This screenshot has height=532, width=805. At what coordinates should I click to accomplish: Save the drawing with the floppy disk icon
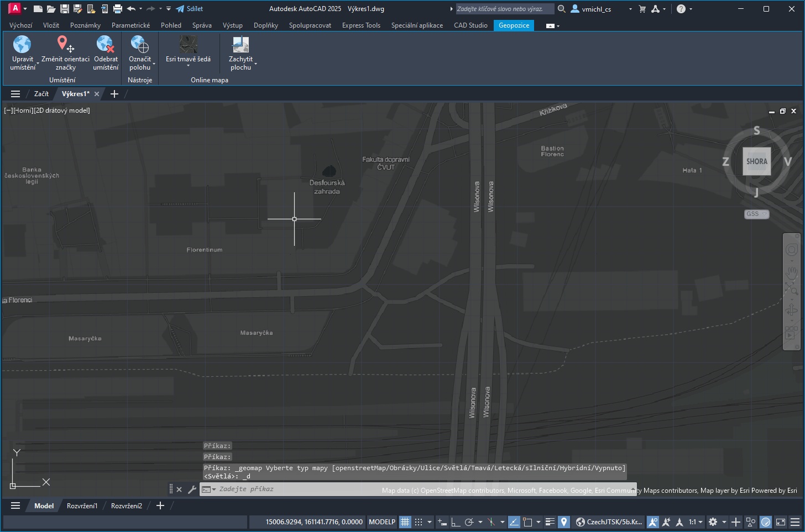pyautogui.click(x=64, y=9)
